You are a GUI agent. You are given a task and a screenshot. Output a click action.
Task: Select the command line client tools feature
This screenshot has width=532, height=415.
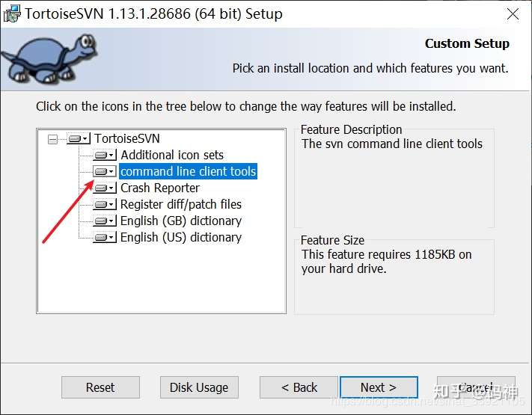click(188, 171)
